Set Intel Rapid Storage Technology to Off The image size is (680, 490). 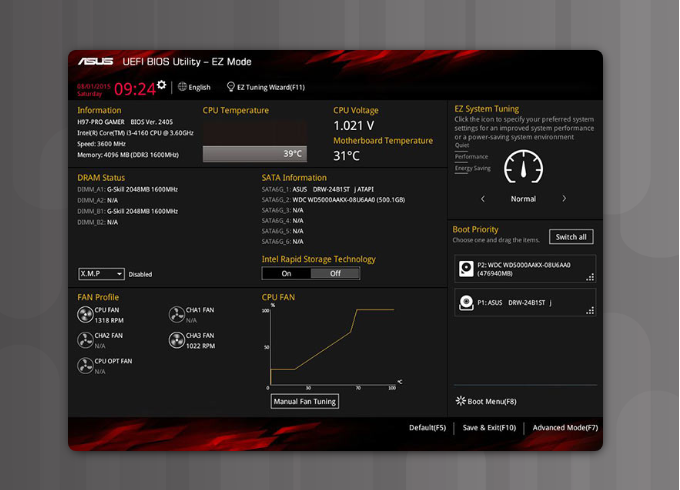[x=335, y=273]
